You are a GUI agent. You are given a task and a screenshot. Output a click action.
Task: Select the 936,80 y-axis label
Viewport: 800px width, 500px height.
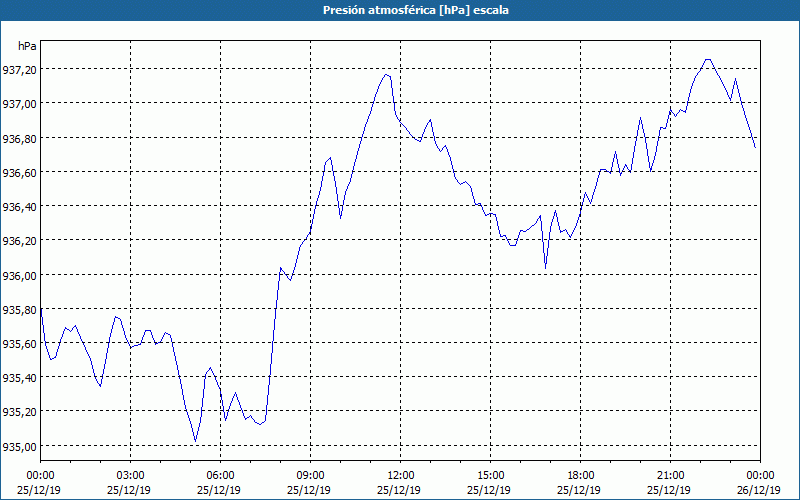coord(19,139)
